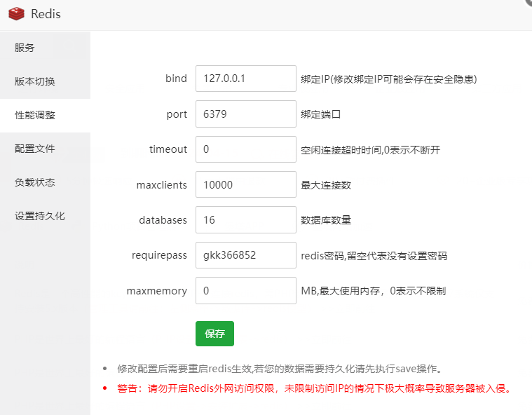Click the Redis logo icon

tap(16, 14)
